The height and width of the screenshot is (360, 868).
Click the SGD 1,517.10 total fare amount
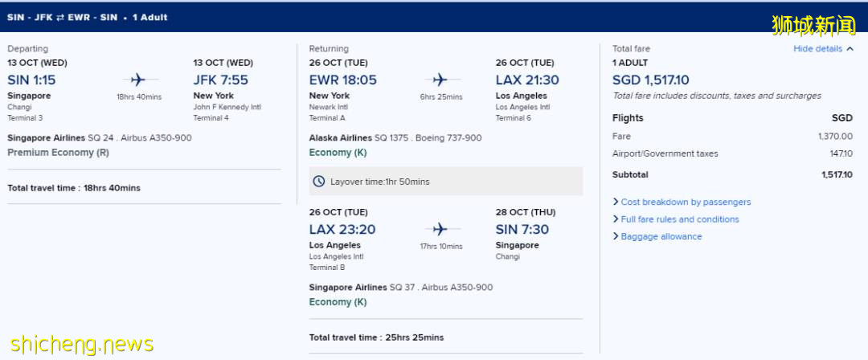click(650, 80)
